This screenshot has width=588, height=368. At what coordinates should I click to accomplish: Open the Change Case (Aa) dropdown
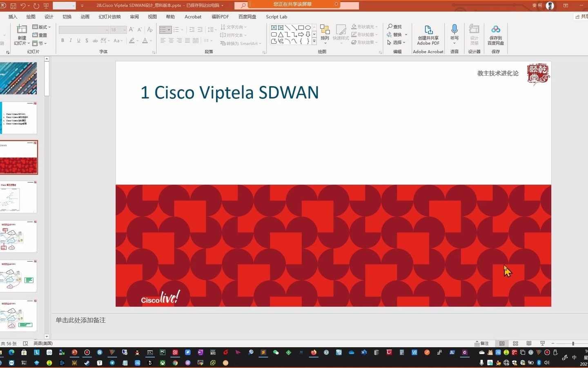click(118, 40)
